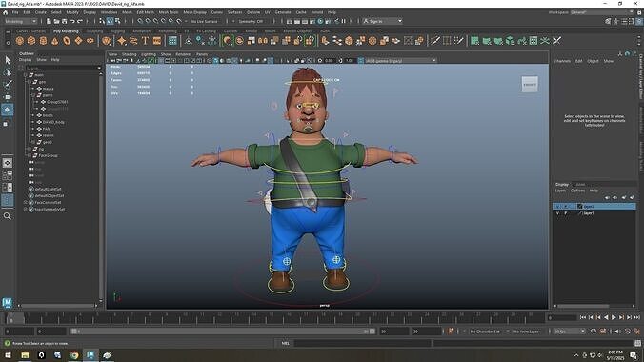Viewport: 644px width, 362px height.
Task: Select DAVID_body in the Outliner
Action: tap(53, 122)
